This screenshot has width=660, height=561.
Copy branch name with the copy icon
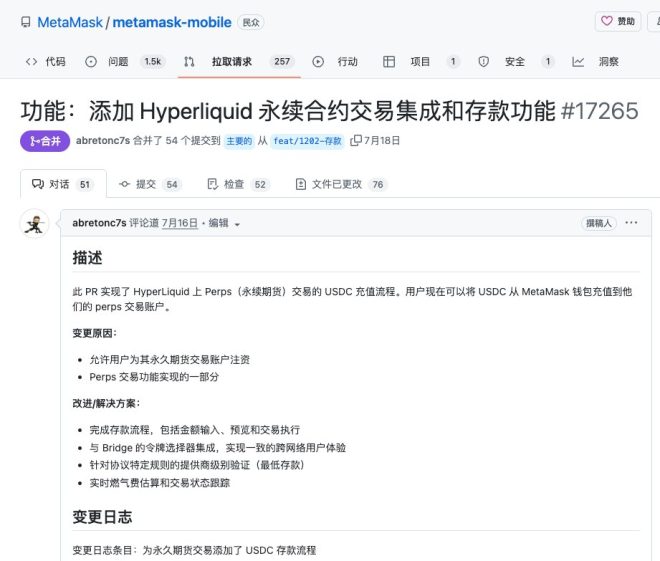[356, 140]
